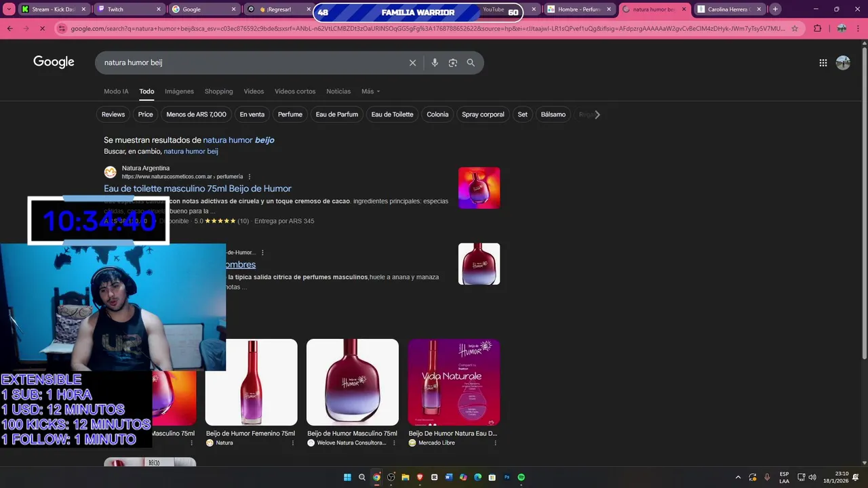
Task: Switch to Videos tab
Action: (x=254, y=91)
